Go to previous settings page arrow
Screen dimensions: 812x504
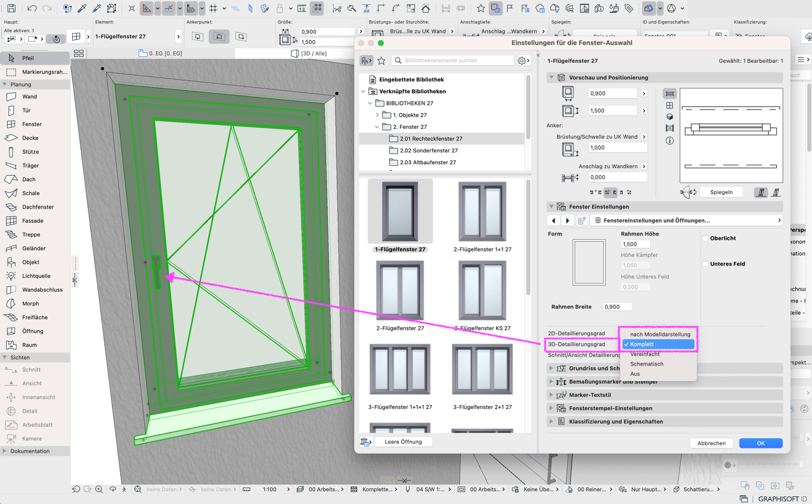point(553,221)
